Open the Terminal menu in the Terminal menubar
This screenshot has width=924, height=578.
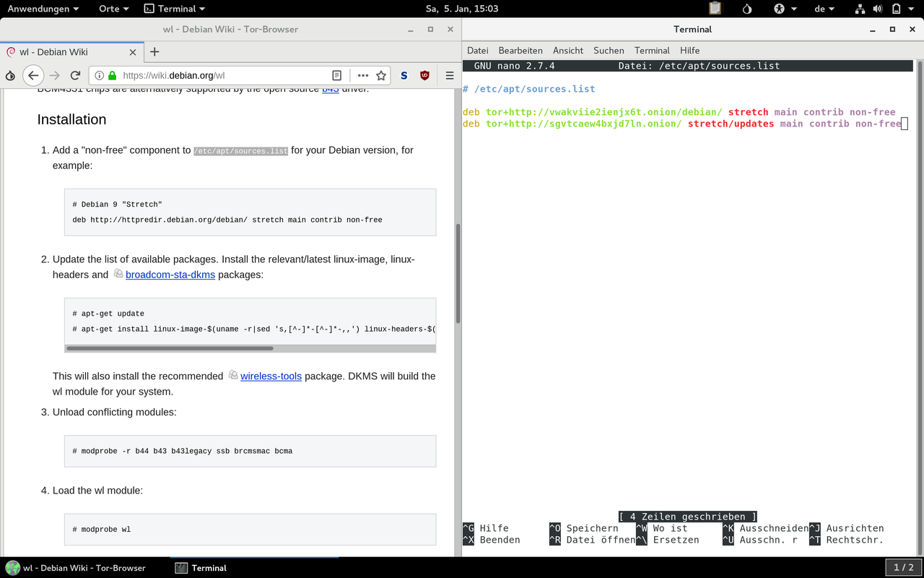coord(652,51)
